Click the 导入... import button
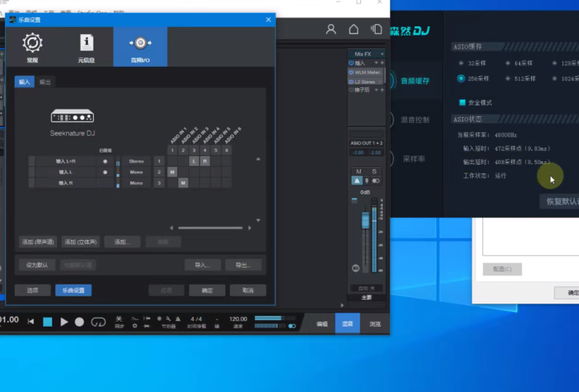 (x=203, y=265)
